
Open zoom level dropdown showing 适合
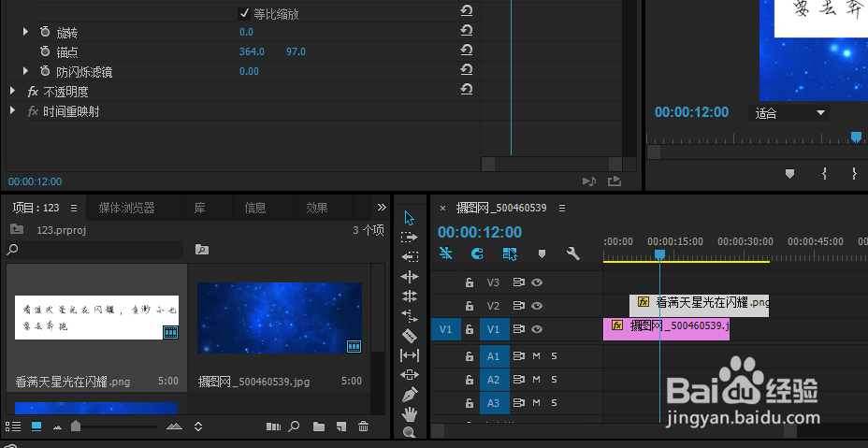coord(788,113)
